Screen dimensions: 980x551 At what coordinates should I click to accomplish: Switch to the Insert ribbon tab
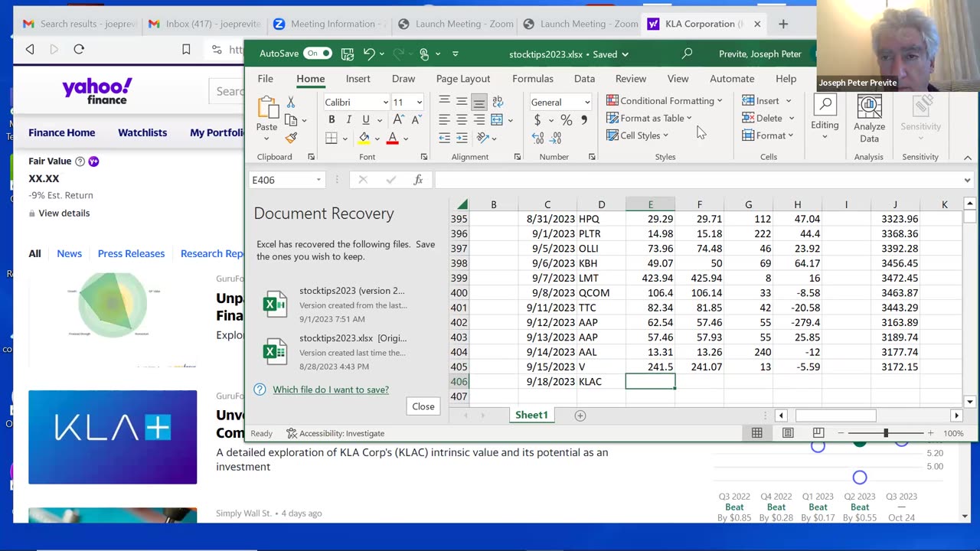click(358, 79)
